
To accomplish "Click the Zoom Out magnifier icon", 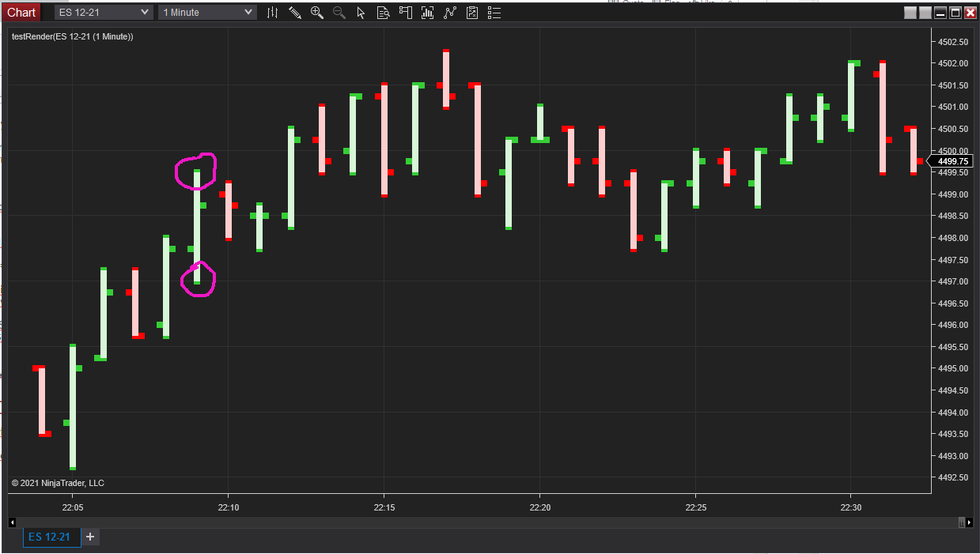I will 339,12.
